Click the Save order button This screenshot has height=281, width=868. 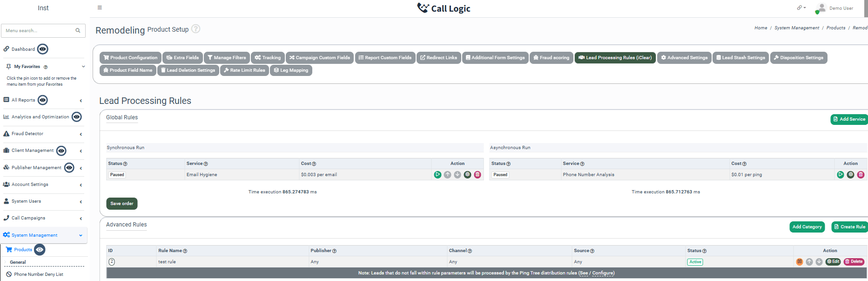tap(122, 204)
